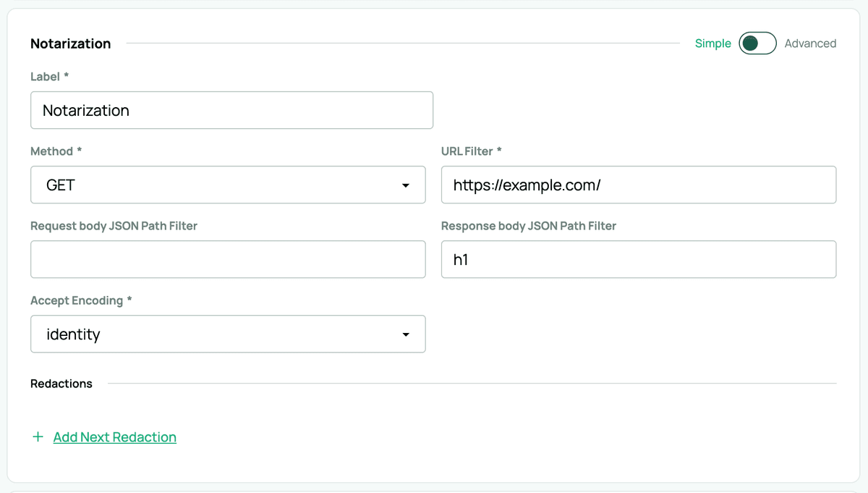Select the Advanced mode label
The image size is (868, 493).
click(810, 43)
